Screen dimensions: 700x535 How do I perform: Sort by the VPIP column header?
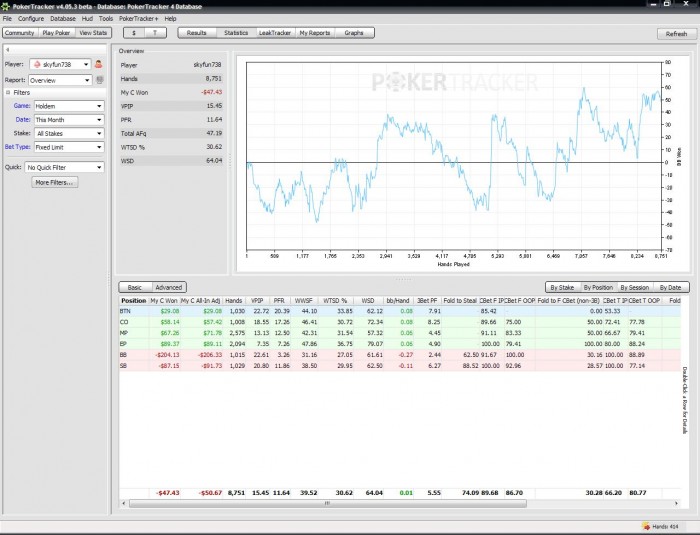[x=258, y=301]
